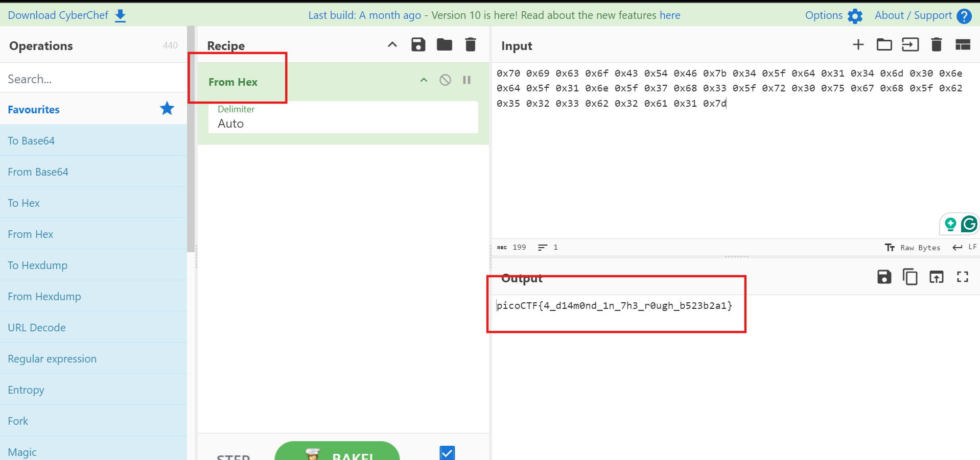980x460 pixels.
Task: Open file as input icon
Action: point(911,44)
